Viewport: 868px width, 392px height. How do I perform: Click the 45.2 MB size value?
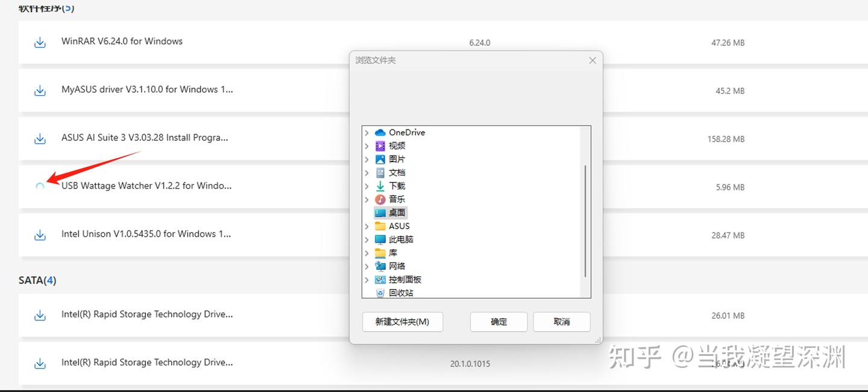point(730,91)
